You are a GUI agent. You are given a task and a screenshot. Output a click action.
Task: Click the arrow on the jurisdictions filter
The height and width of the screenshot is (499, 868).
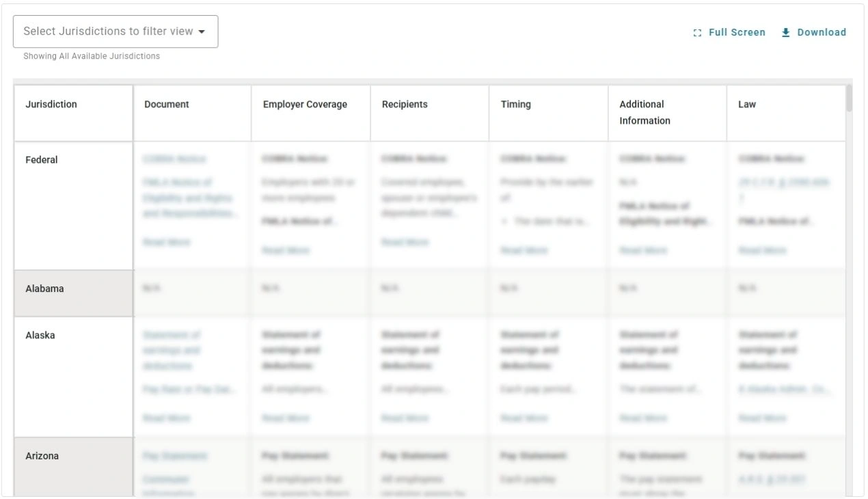[x=202, y=31]
